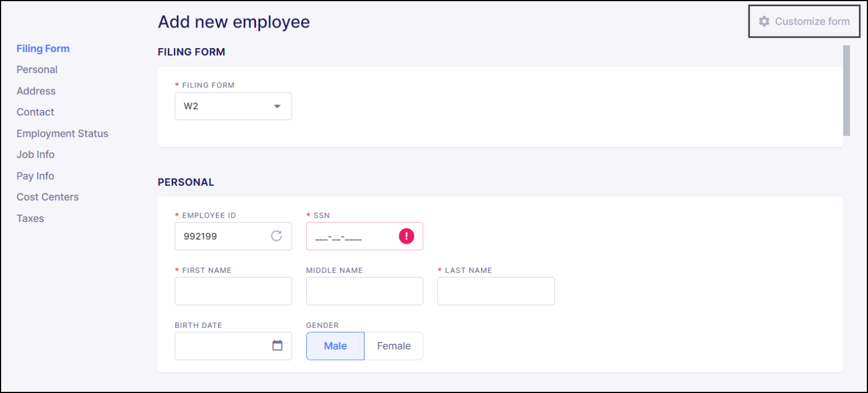Screen dimensions: 868x393
Task: Open the Pay Info section
Action: click(35, 176)
